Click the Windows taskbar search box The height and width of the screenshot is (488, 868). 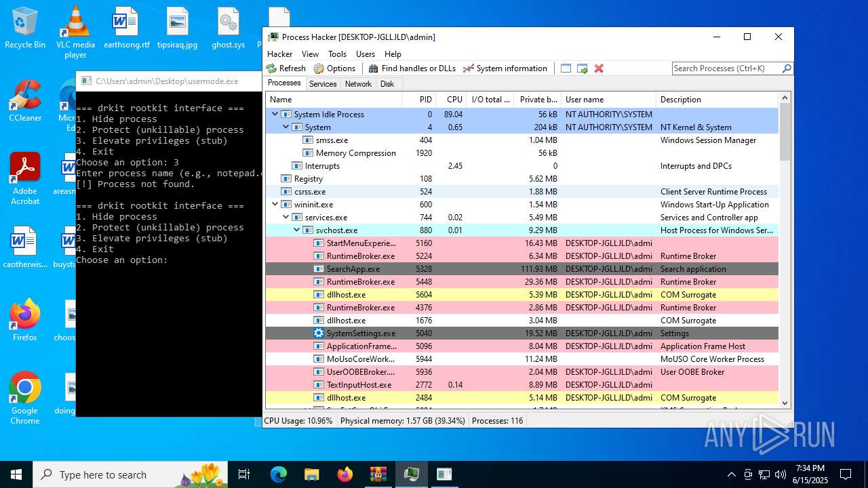tap(130, 474)
